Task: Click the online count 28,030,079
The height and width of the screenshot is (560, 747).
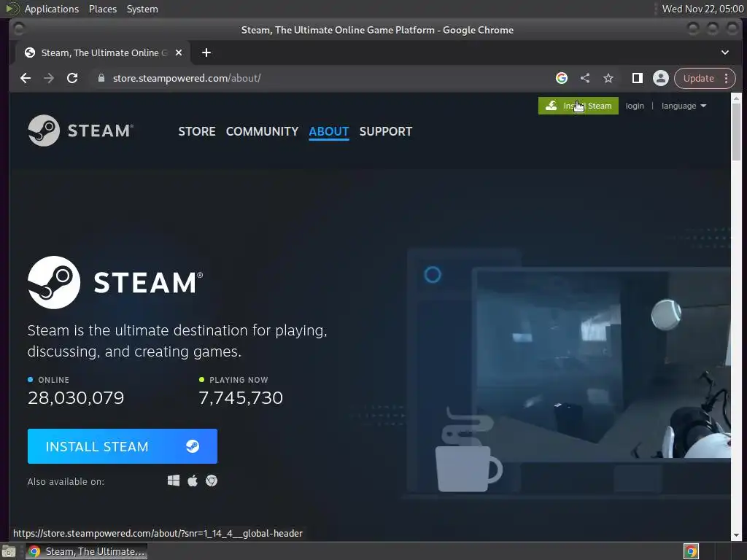Action: pos(76,397)
